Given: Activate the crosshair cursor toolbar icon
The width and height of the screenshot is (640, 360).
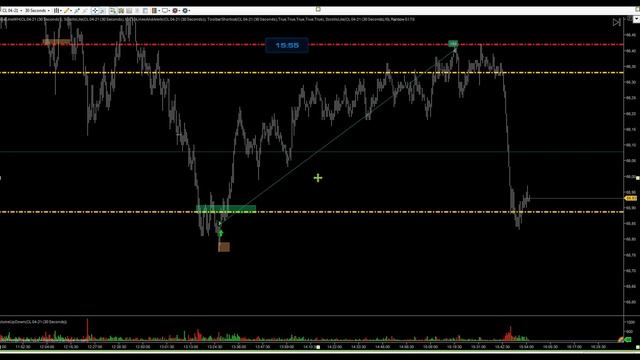Looking at the screenshot, I should point(95,11).
